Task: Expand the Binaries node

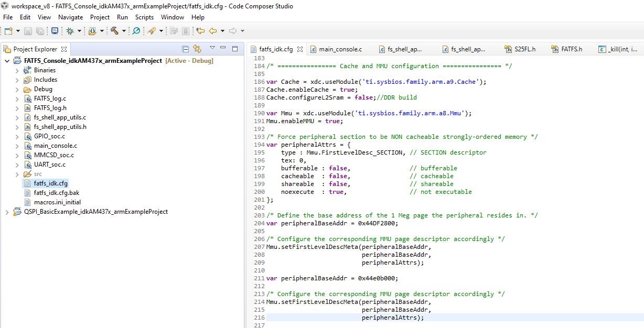Action: click(x=17, y=70)
